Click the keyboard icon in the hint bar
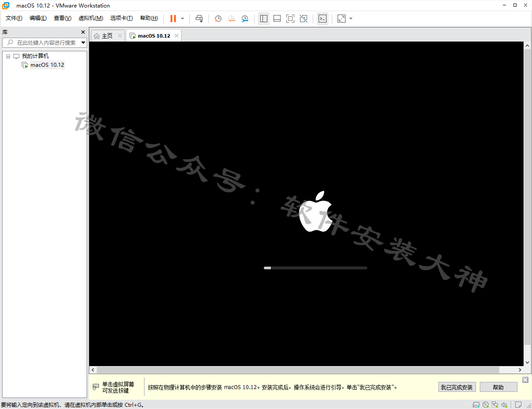Screen dimensions: 532x409 pyautogui.click(x=96, y=387)
